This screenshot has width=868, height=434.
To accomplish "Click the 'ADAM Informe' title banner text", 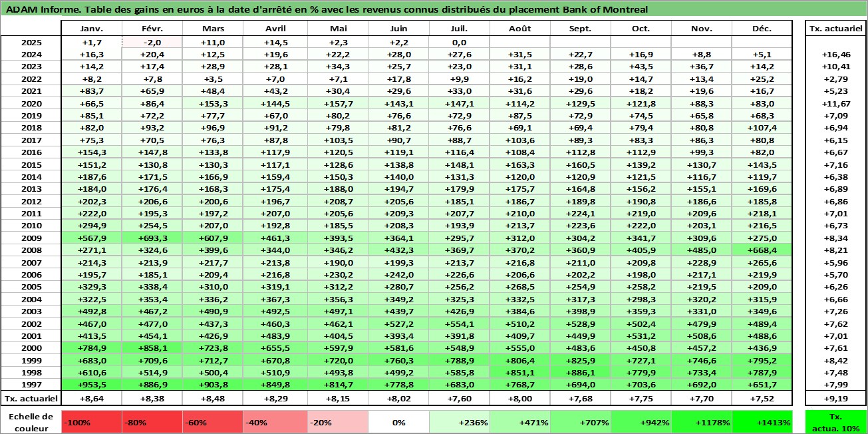I will click(326, 9).
